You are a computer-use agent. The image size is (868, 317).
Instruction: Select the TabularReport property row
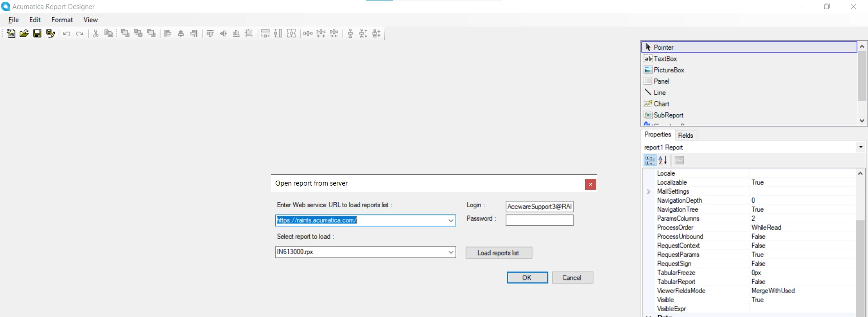coord(749,282)
